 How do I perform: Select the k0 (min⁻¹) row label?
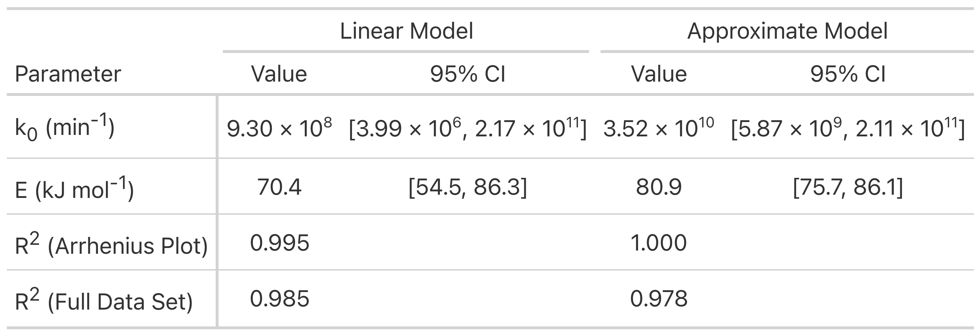[64, 127]
